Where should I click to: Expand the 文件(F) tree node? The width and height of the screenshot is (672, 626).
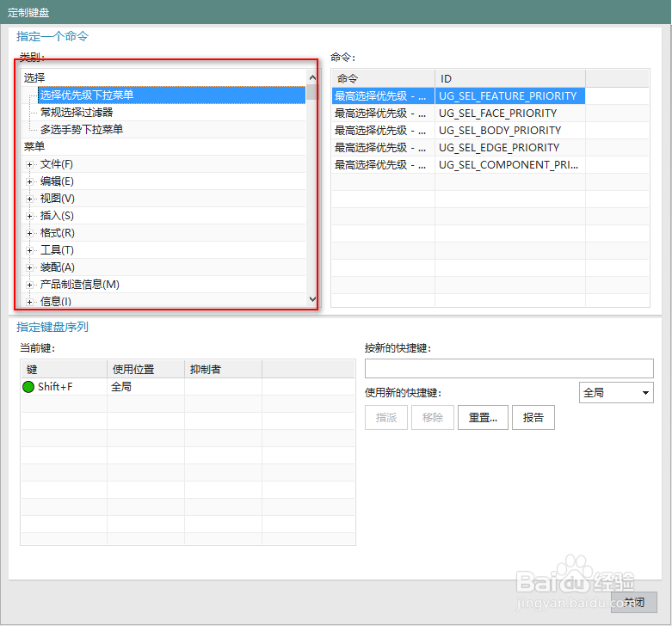pos(29,164)
